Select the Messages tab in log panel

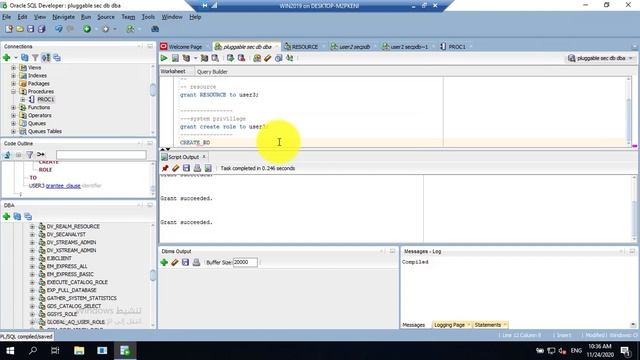pyautogui.click(x=413, y=325)
